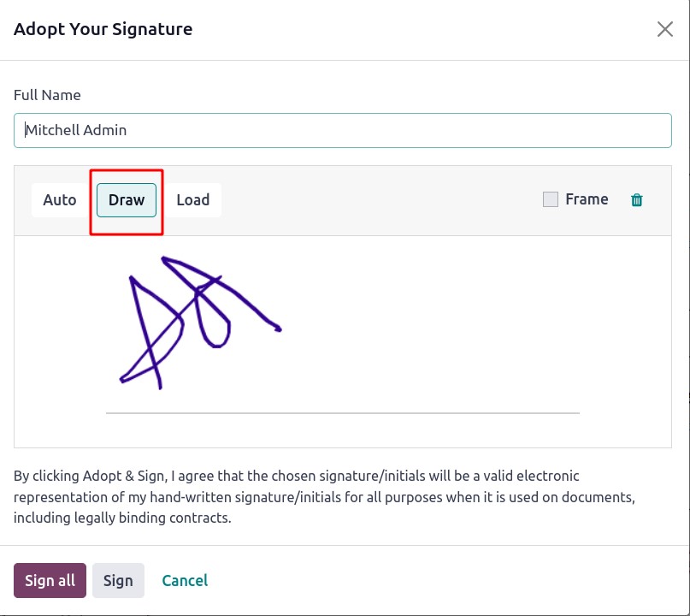690x616 pixels.
Task: Click empty canvas area below signature line
Action: 342,430
